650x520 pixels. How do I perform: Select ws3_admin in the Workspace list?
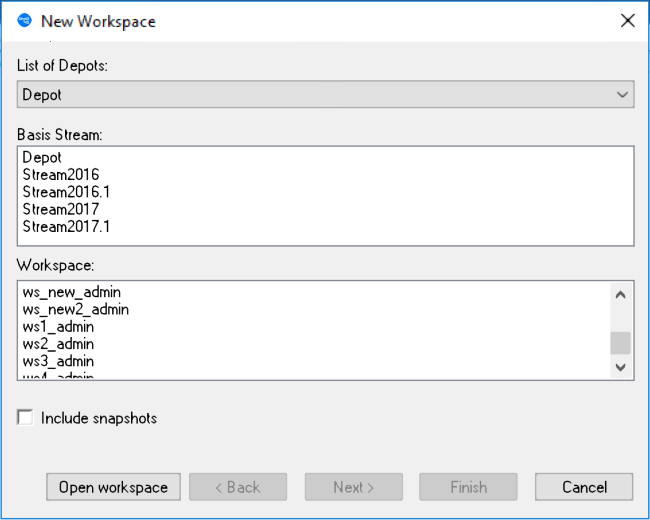pyautogui.click(x=61, y=361)
